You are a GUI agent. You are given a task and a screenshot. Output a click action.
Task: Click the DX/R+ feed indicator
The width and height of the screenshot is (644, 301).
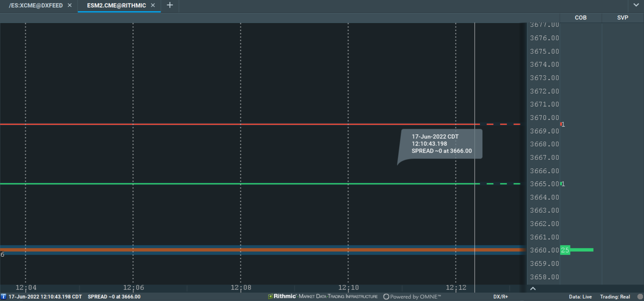click(500, 297)
